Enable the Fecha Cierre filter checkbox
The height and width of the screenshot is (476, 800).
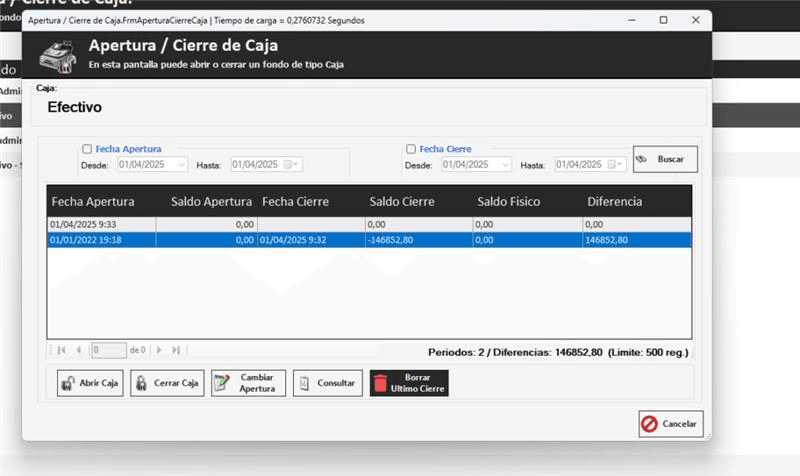(x=411, y=149)
